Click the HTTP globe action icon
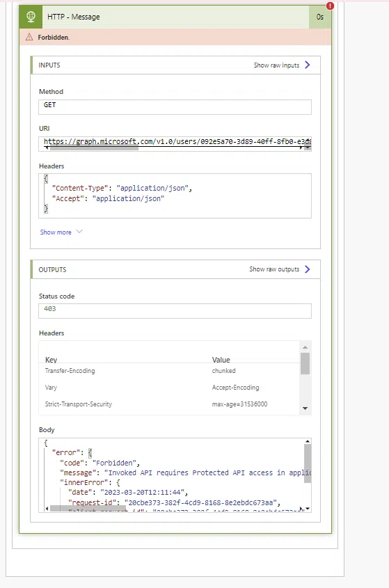The height and width of the screenshot is (588, 389). [x=31, y=17]
